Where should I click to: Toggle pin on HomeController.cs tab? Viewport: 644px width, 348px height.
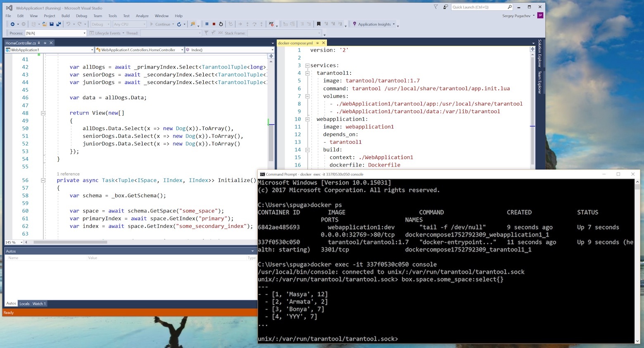[x=45, y=43]
